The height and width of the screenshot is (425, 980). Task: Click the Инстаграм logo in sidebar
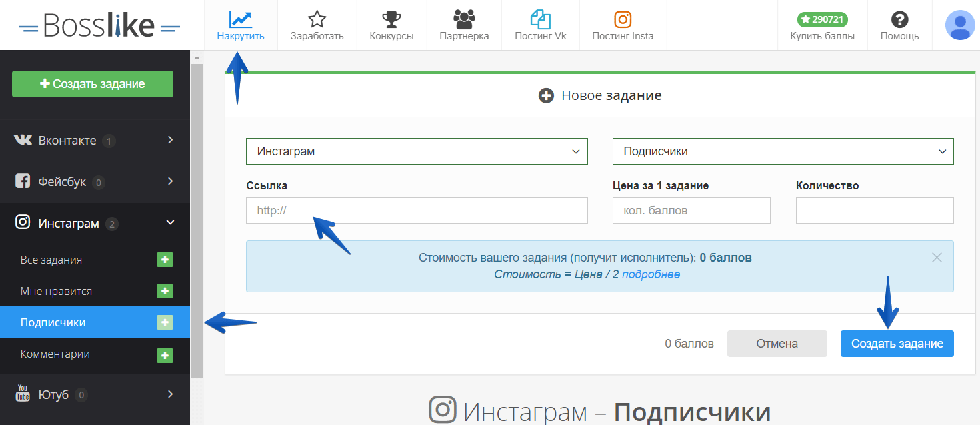point(23,222)
